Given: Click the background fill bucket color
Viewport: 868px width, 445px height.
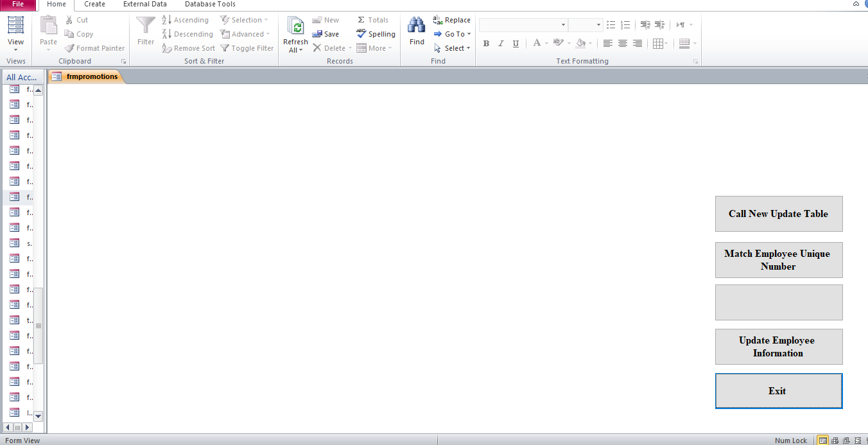Looking at the screenshot, I should coord(580,44).
